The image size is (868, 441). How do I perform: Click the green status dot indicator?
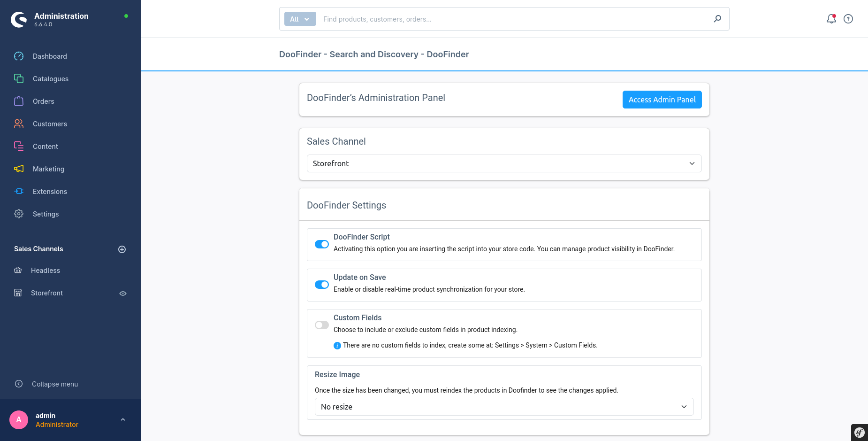click(x=126, y=16)
